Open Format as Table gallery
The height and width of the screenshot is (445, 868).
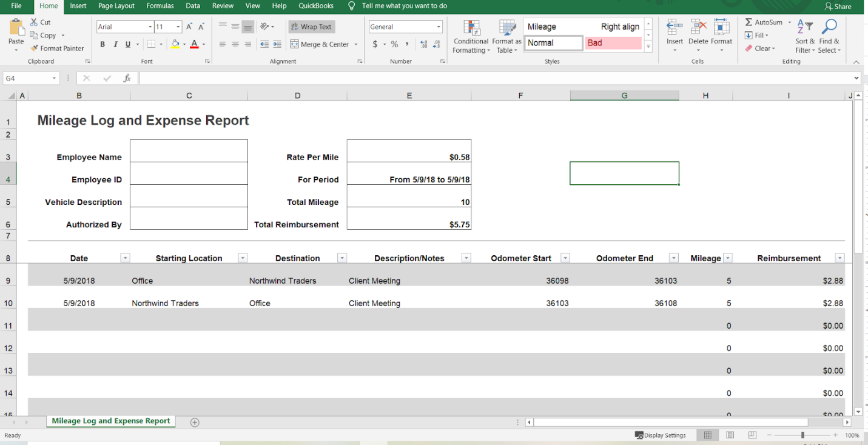(506, 36)
